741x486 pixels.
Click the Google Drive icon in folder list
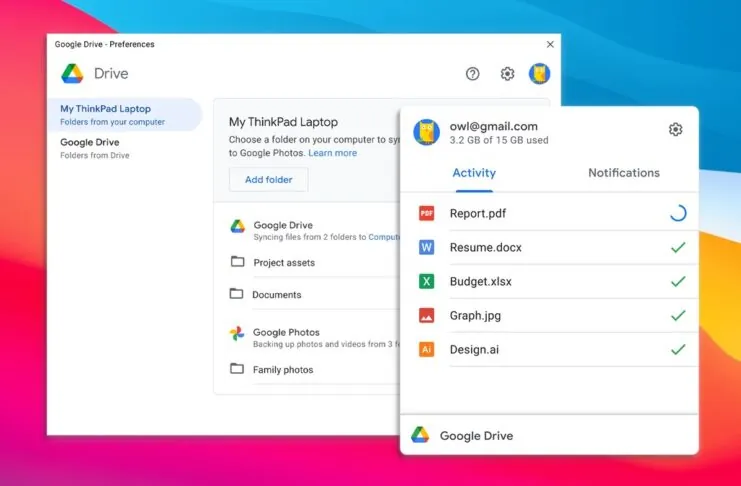(237, 226)
